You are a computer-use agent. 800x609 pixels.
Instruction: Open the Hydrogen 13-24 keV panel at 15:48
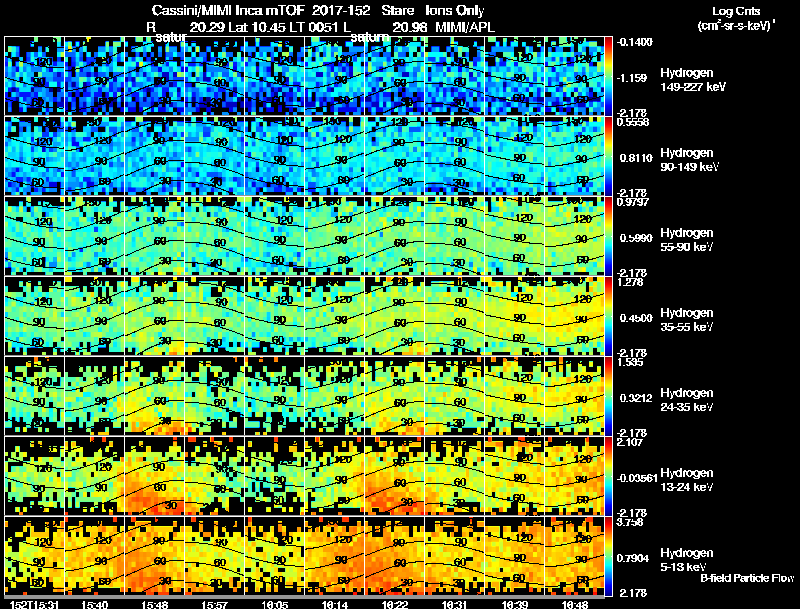[155, 476]
